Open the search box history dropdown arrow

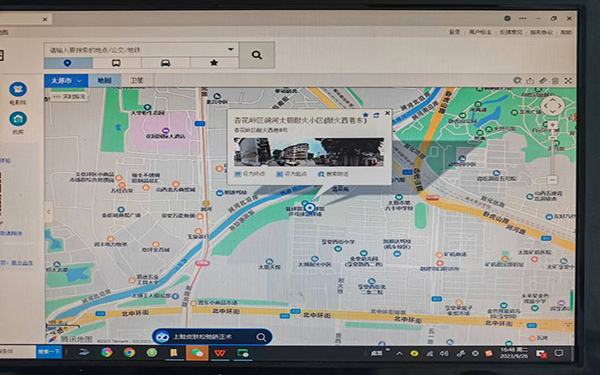click(x=231, y=49)
